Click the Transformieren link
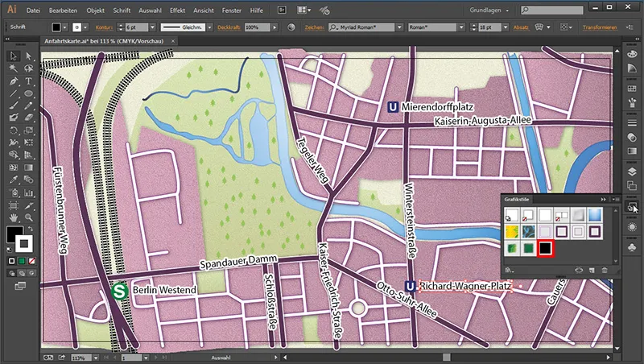The height and width of the screenshot is (364, 644). pyautogui.click(x=600, y=27)
